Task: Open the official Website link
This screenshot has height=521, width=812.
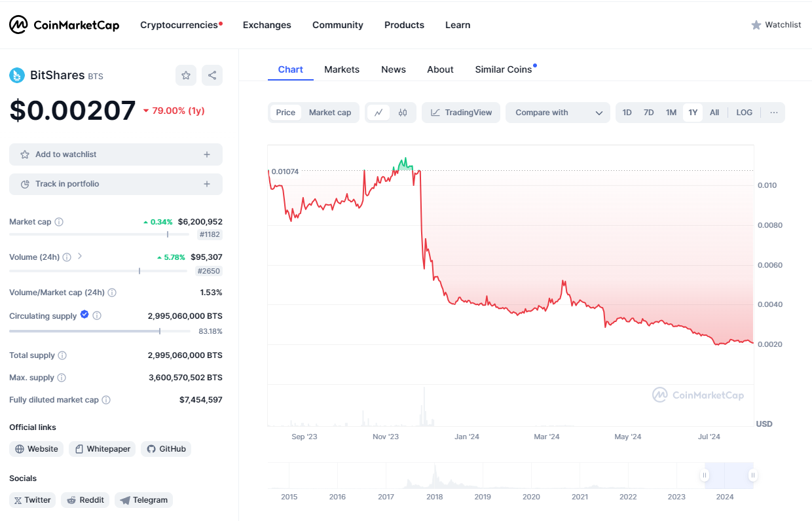Action: (x=37, y=449)
